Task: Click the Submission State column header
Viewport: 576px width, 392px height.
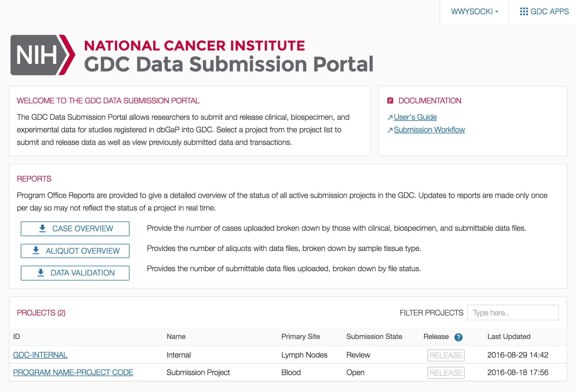Action: 374,337
